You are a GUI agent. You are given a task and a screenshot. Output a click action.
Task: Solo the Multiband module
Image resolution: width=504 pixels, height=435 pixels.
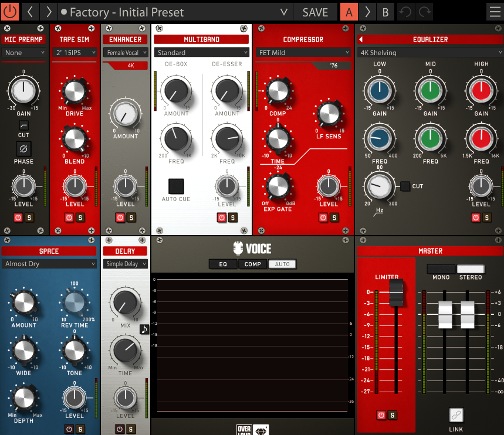[x=233, y=217]
